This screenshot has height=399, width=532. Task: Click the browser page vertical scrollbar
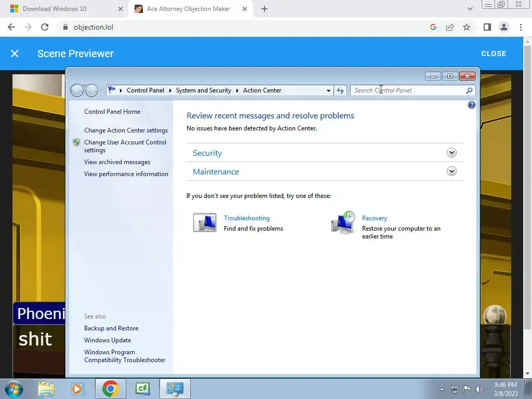point(527,187)
